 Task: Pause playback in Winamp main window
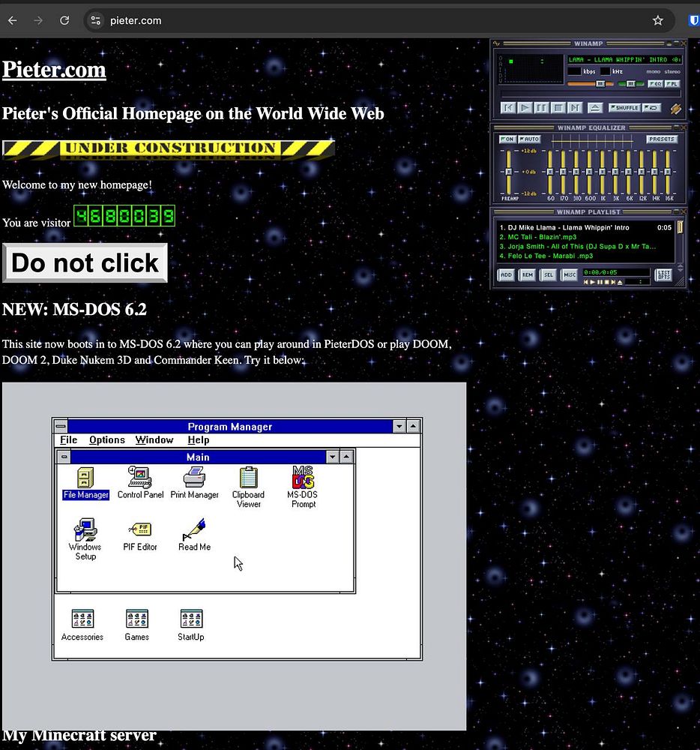(541, 107)
